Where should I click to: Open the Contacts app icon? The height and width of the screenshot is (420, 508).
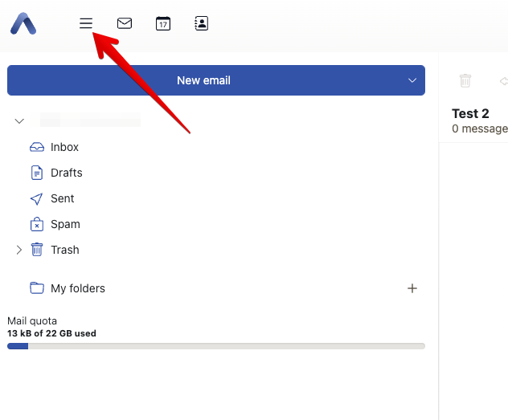click(x=202, y=23)
